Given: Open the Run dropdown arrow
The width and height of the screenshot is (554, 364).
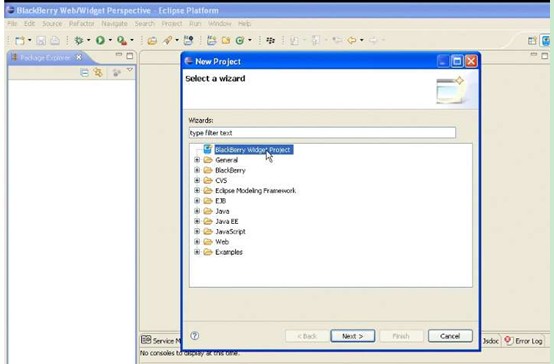Looking at the screenshot, I should click(x=110, y=40).
